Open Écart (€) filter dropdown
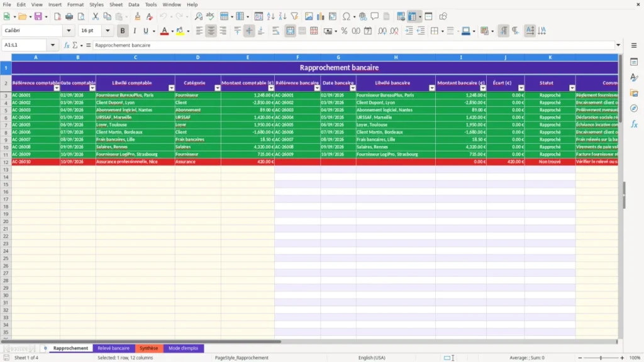 point(521,88)
